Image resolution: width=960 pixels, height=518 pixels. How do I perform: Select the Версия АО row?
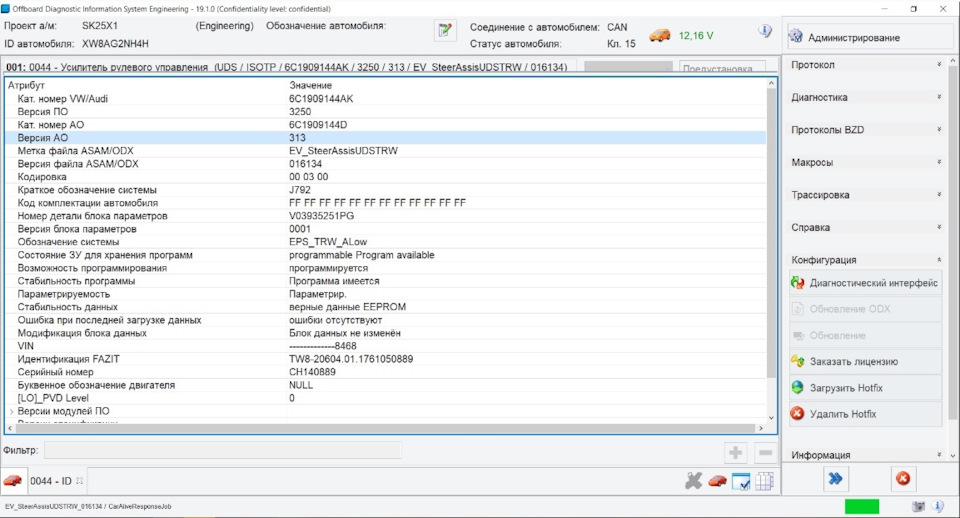tap(386, 138)
